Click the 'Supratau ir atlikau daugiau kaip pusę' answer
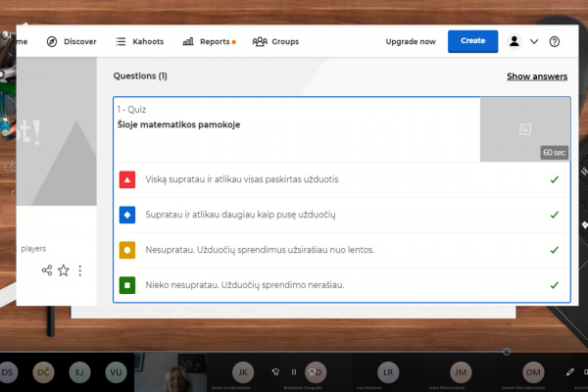The height and width of the screenshot is (392, 588). click(240, 215)
